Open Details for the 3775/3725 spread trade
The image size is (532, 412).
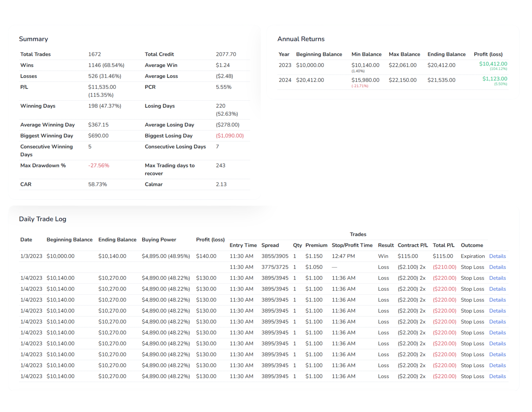tap(497, 267)
